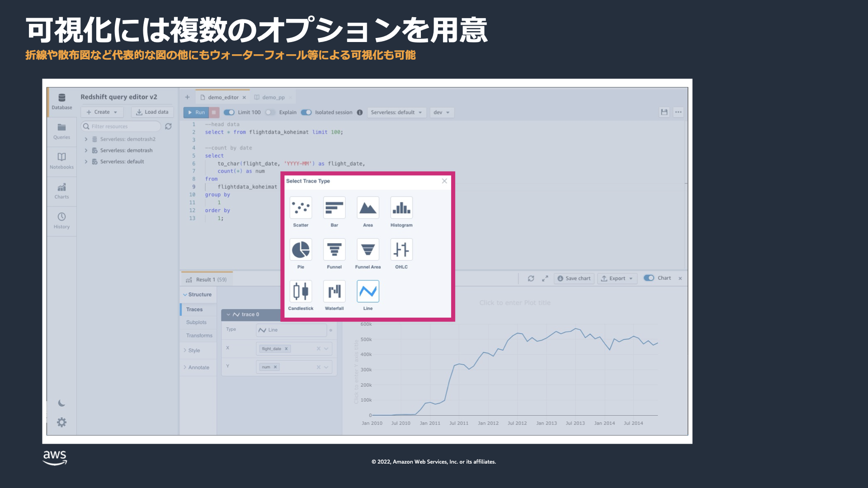Open the Export dropdown menu
This screenshot has width=868, height=488.
(617, 278)
